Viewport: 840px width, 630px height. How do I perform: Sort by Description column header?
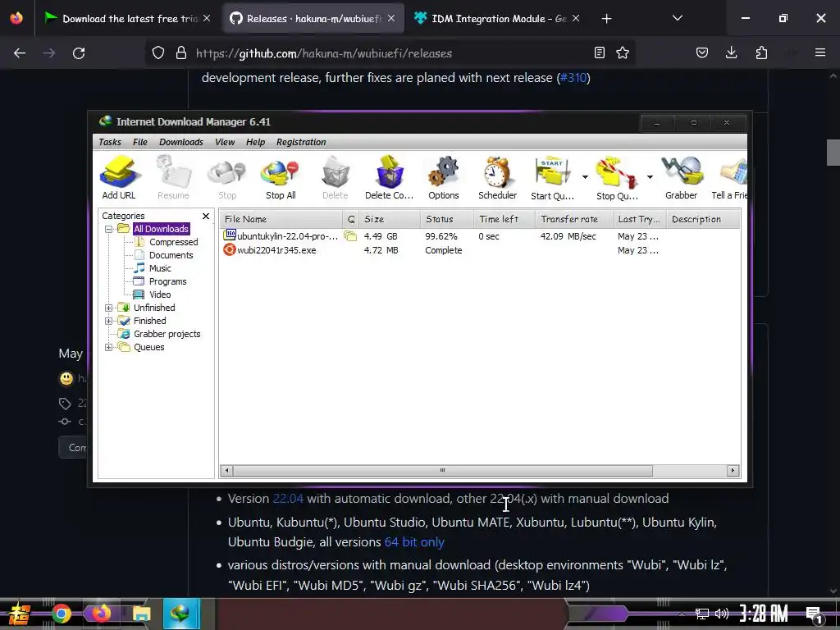point(703,219)
